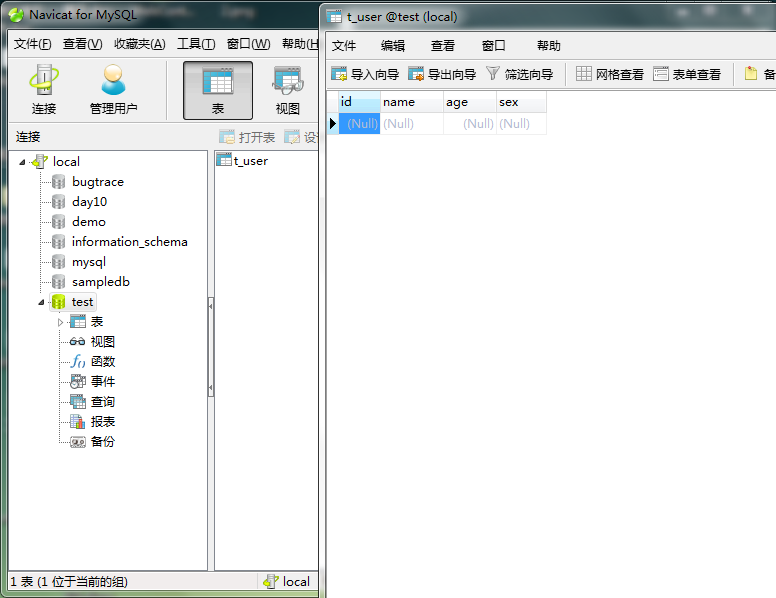
Task: Collapse the test database node
Action: click(42, 302)
